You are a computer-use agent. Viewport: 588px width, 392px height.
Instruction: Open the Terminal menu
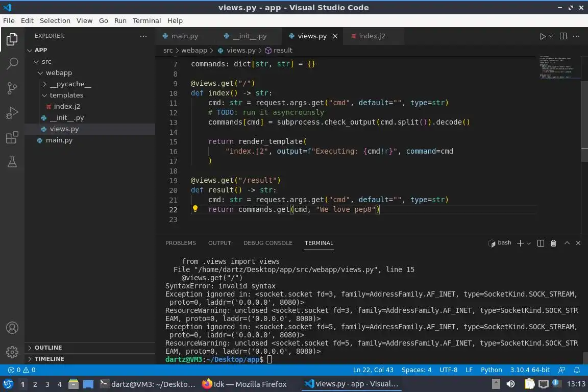pyautogui.click(x=146, y=20)
